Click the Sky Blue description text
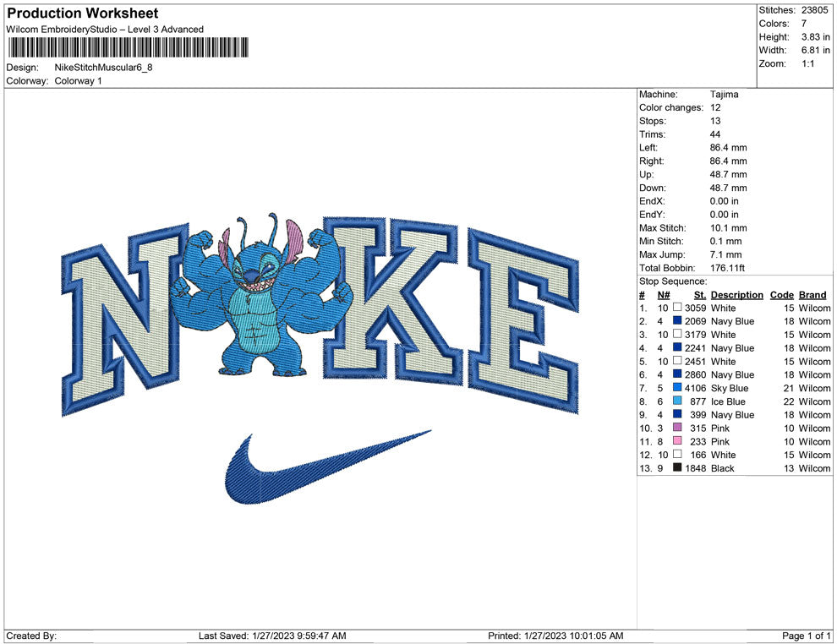The height and width of the screenshot is (644, 837). (x=729, y=388)
